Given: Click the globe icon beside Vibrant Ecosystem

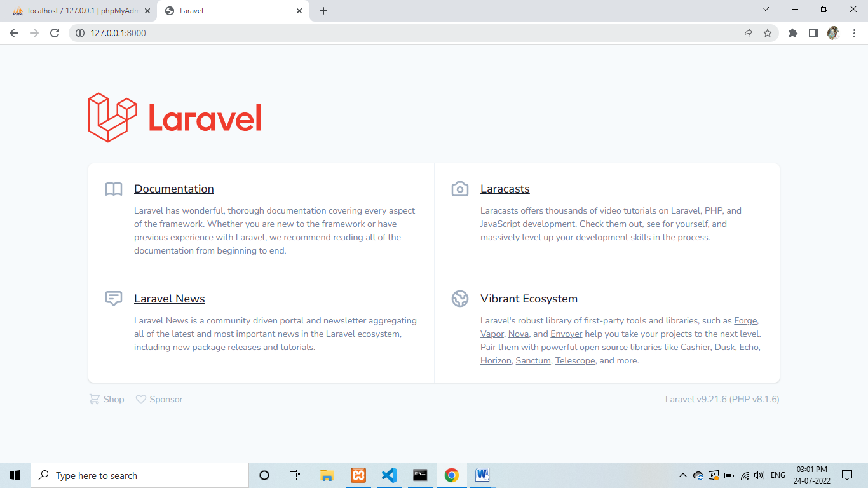Looking at the screenshot, I should click(460, 299).
